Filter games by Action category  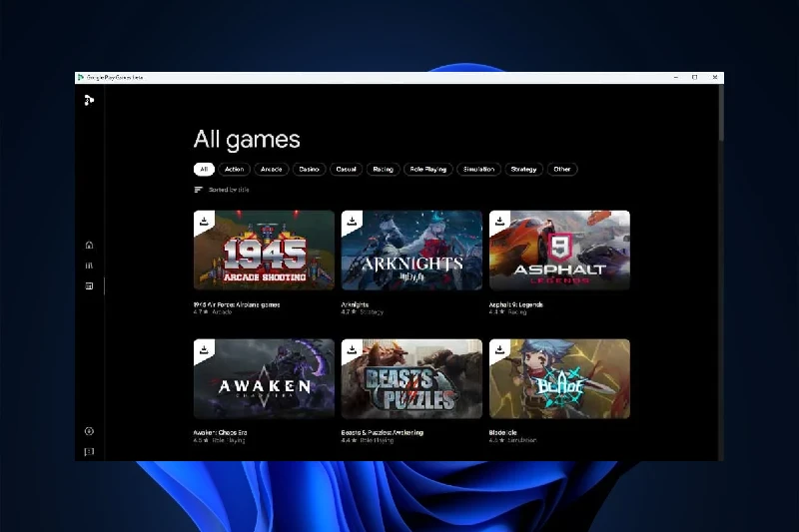click(x=234, y=170)
